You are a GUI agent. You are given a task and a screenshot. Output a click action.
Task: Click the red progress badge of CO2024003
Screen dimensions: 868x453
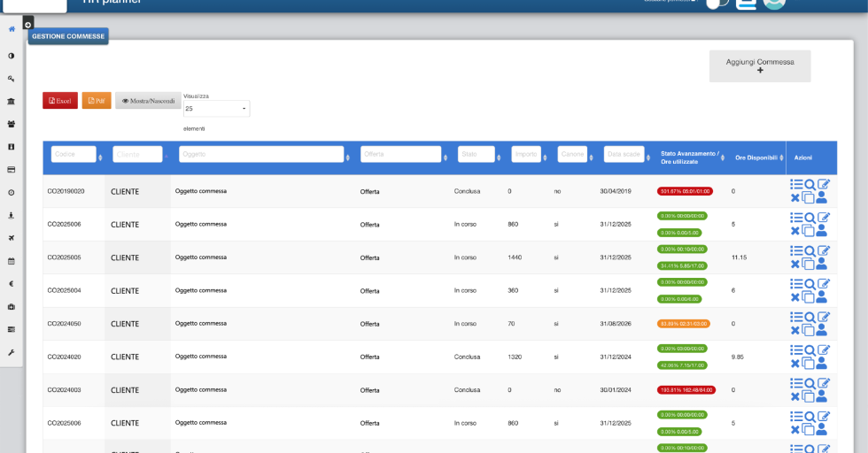pos(686,390)
